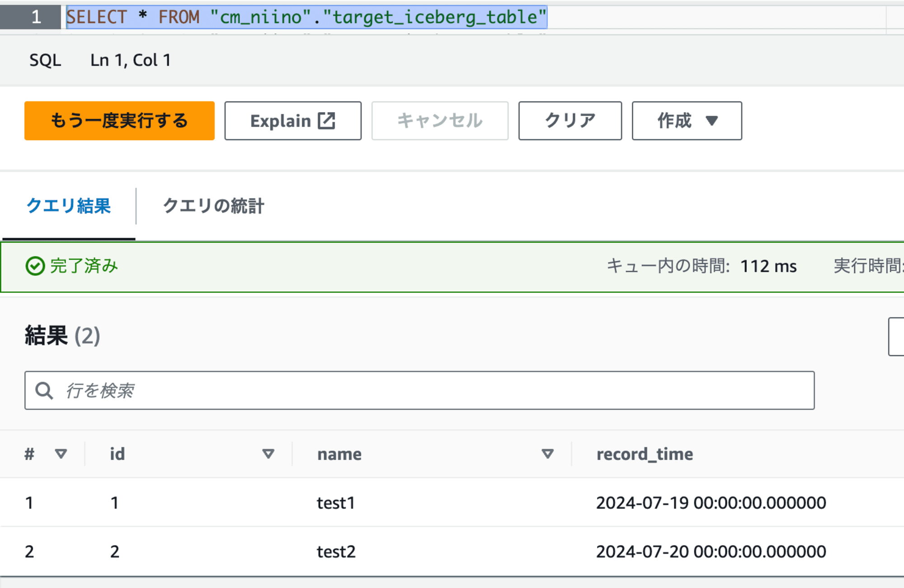
Task: Select the test1 cell
Action: [336, 503]
